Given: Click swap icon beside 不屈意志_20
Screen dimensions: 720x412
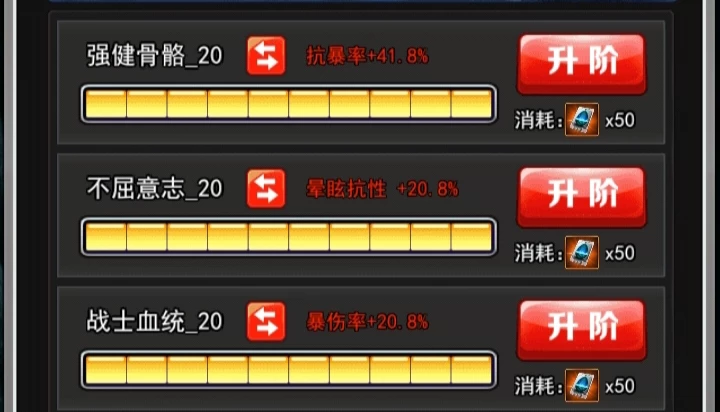Looking at the screenshot, I should click(x=266, y=188).
